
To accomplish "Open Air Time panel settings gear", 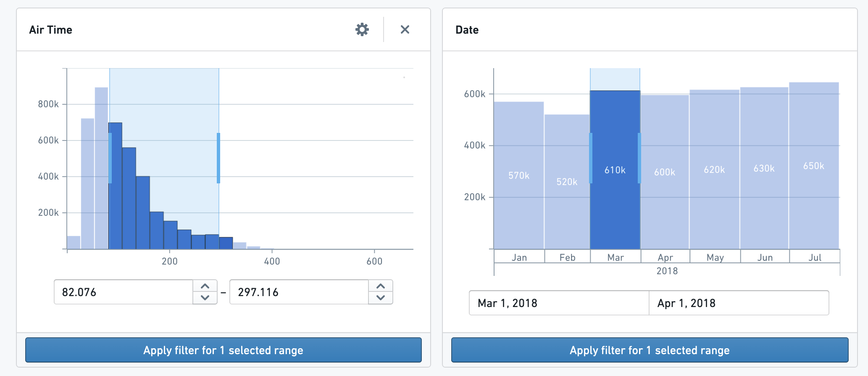I will click(x=362, y=29).
